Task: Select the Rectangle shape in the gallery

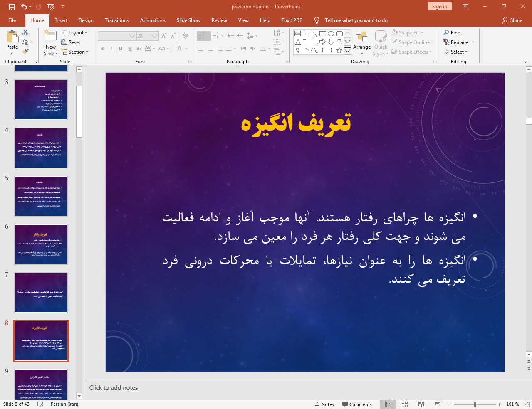Action: click(323, 34)
